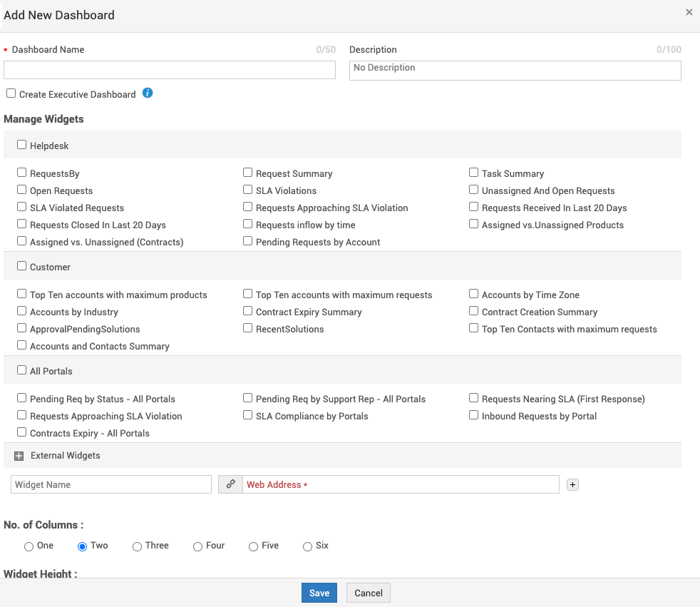Expand the External Widgets section
Screen dimensions: 700x607
tap(19, 456)
